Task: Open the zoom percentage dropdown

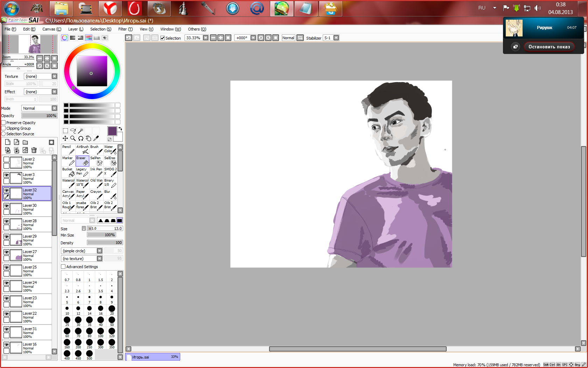Action: click(x=206, y=38)
